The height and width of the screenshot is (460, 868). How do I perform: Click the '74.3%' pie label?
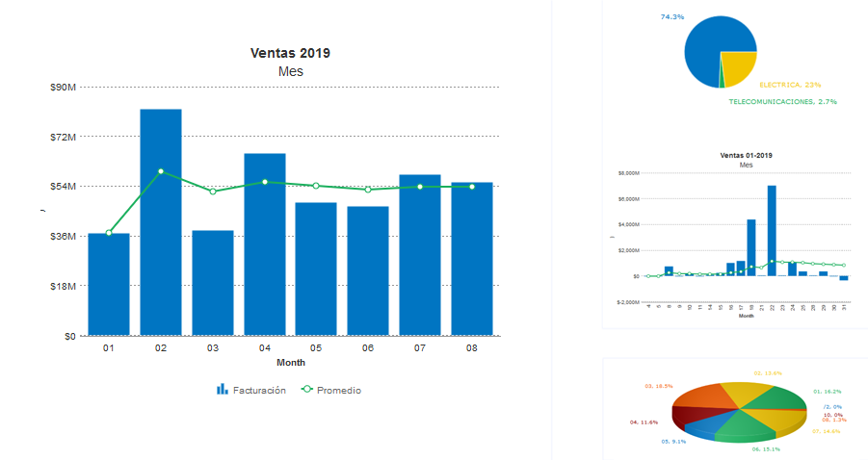click(672, 17)
